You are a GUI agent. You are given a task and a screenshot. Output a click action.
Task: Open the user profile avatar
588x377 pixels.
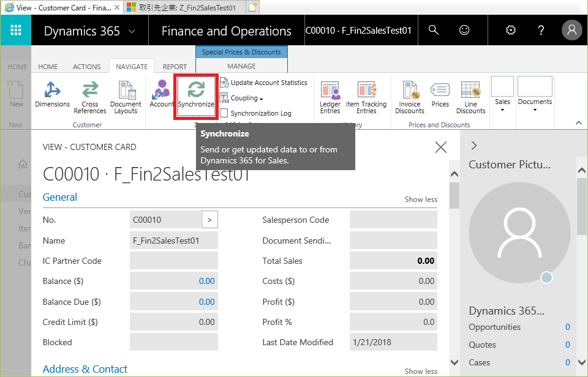pyautogui.click(x=571, y=30)
